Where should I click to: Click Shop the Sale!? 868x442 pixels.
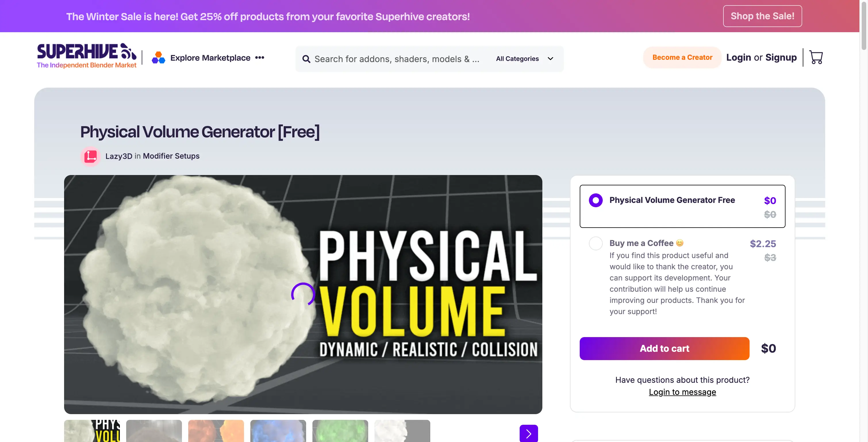coord(762,16)
